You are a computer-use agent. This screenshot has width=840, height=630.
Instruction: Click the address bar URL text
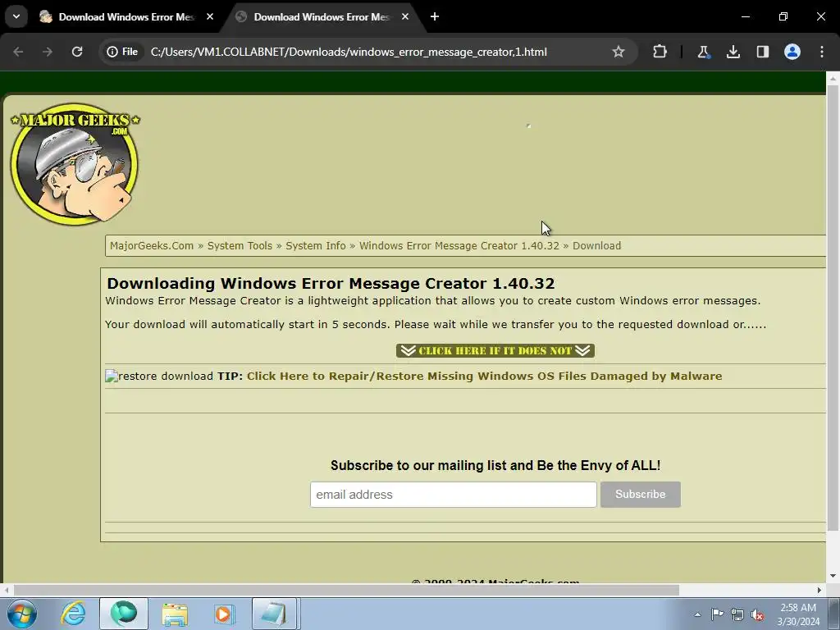349,52
